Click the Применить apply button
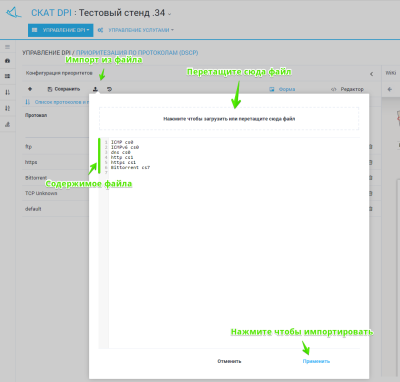Viewport: 400px width, 382px height. tap(316, 361)
